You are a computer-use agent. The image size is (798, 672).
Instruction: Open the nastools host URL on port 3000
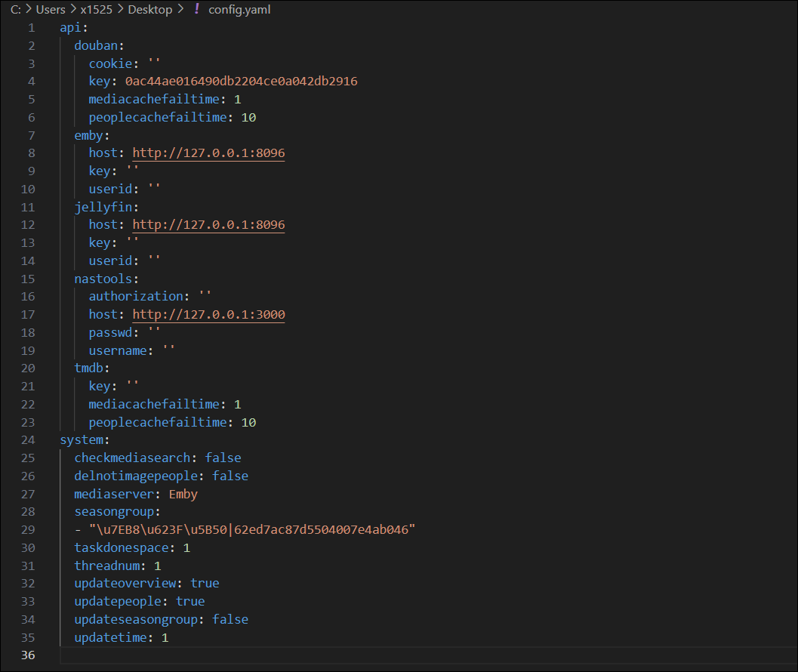(x=208, y=315)
